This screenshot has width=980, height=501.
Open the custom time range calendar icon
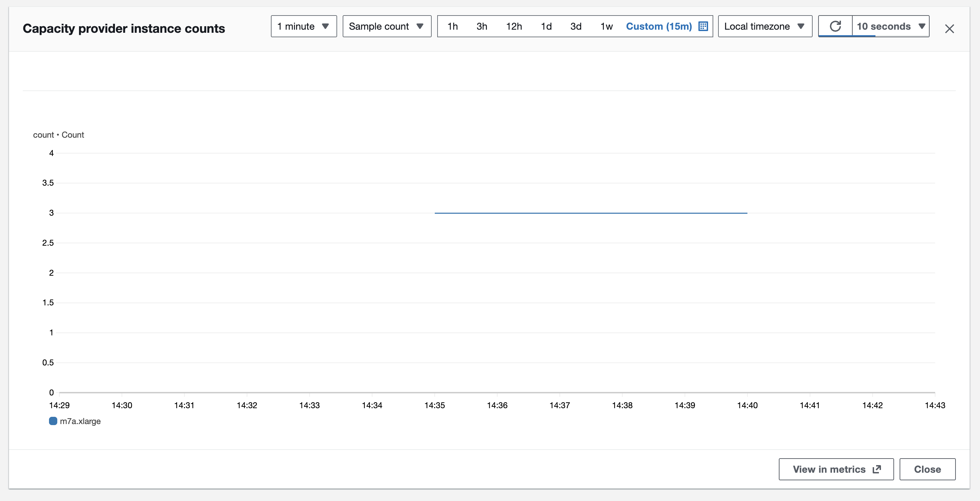click(703, 26)
